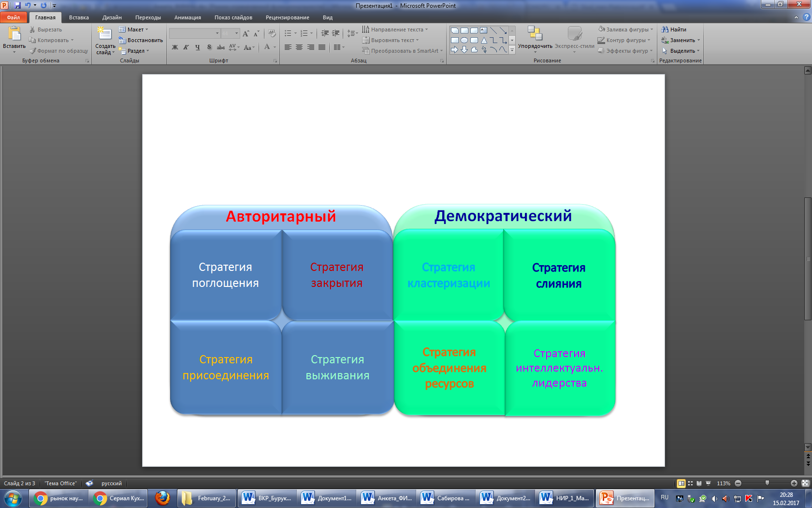Click the Find (Найти) binoculars button

tap(674, 30)
